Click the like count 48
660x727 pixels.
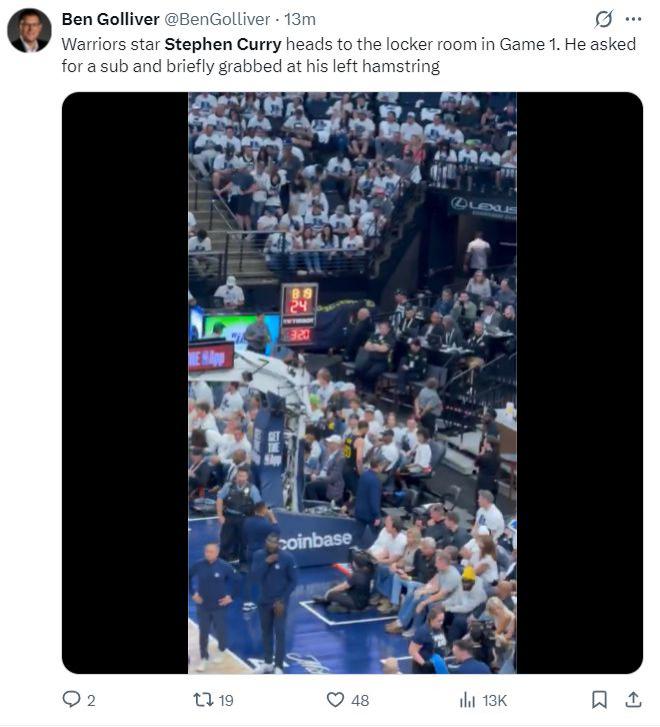coord(360,700)
